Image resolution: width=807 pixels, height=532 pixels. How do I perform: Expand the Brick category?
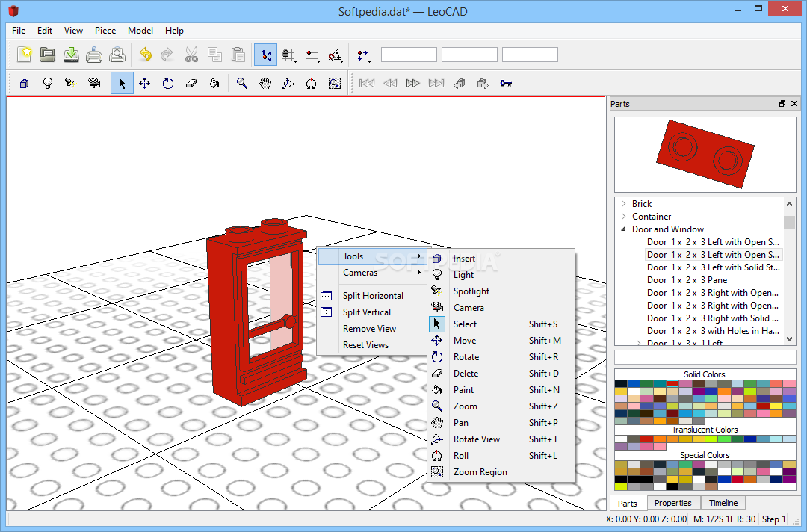pos(624,204)
